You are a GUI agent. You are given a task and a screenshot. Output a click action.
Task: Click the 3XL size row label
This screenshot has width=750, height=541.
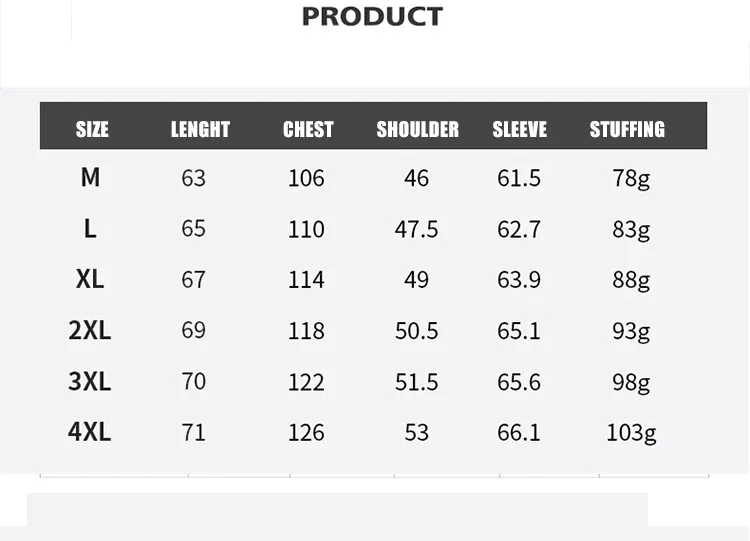89,381
